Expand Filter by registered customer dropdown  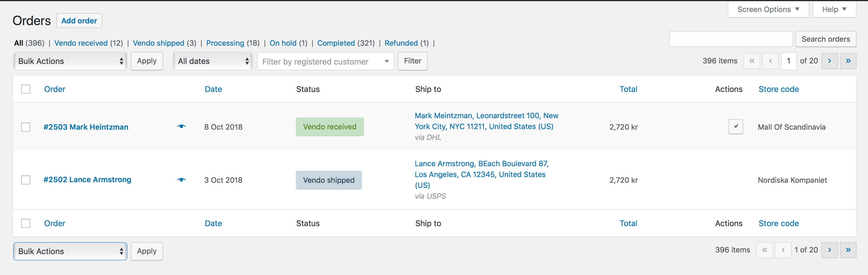coord(325,61)
